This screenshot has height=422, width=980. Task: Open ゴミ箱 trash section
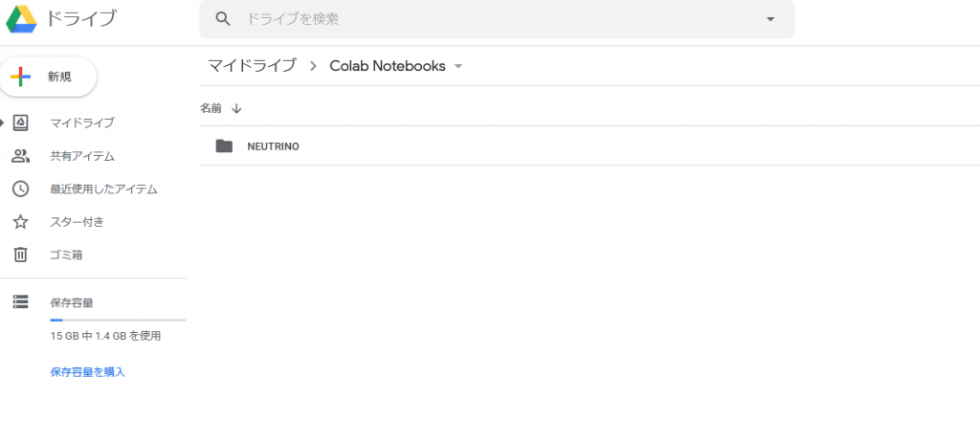66,255
